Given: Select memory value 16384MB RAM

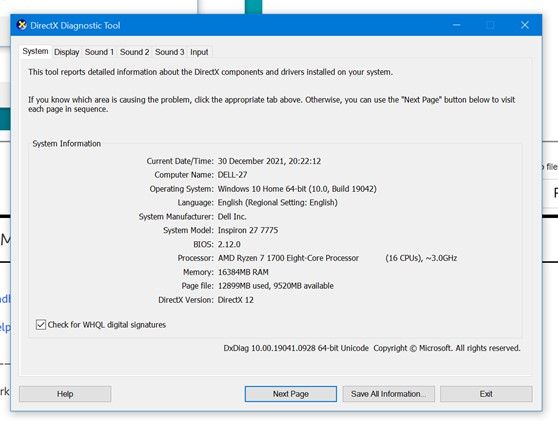Looking at the screenshot, I should (x=243, y=272).
